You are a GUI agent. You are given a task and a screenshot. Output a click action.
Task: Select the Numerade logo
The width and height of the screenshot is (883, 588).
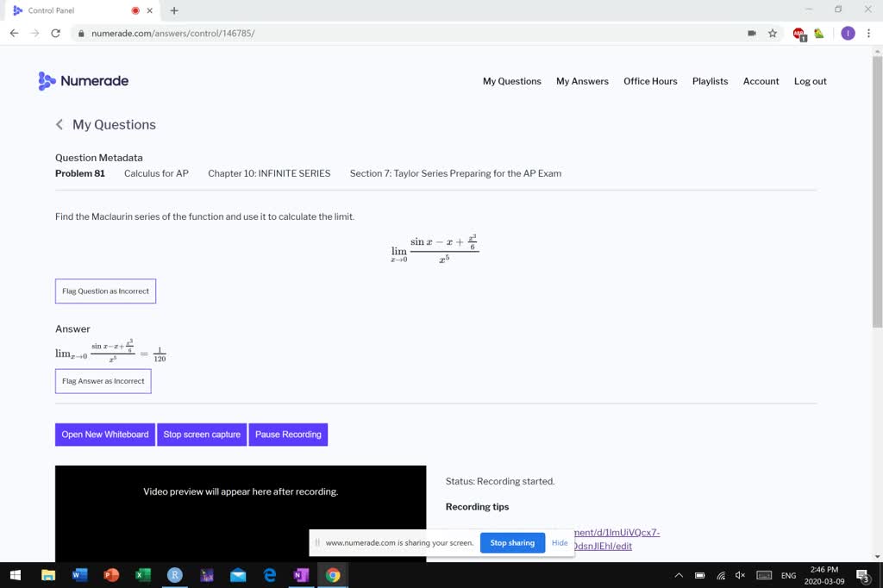[x=83, y=80]
